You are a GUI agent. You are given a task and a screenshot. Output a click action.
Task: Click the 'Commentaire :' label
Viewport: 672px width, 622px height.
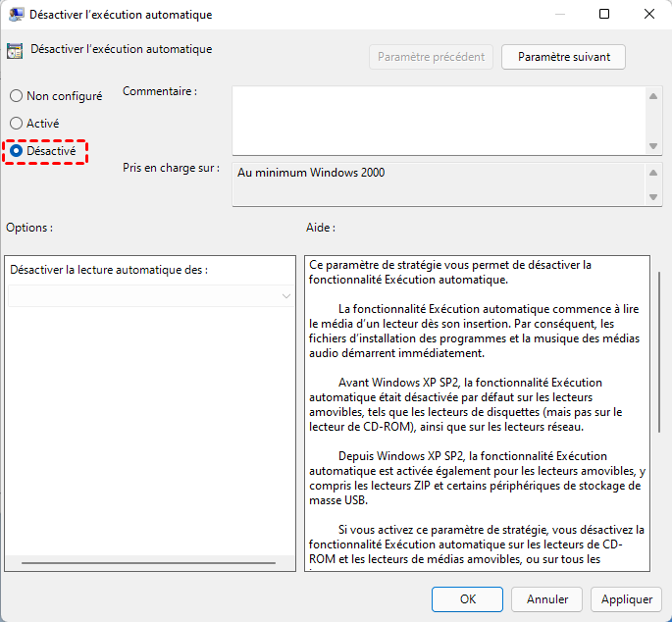click(x=160, y=91)
